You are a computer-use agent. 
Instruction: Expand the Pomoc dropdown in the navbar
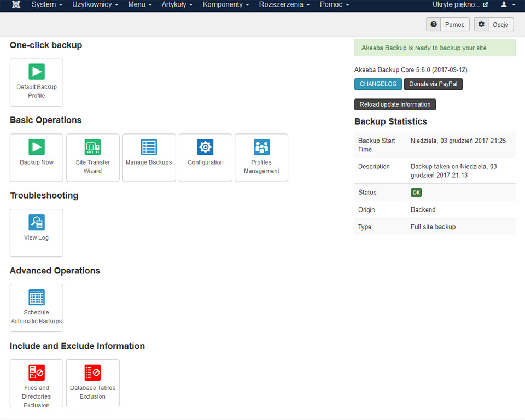pos(335,5)
